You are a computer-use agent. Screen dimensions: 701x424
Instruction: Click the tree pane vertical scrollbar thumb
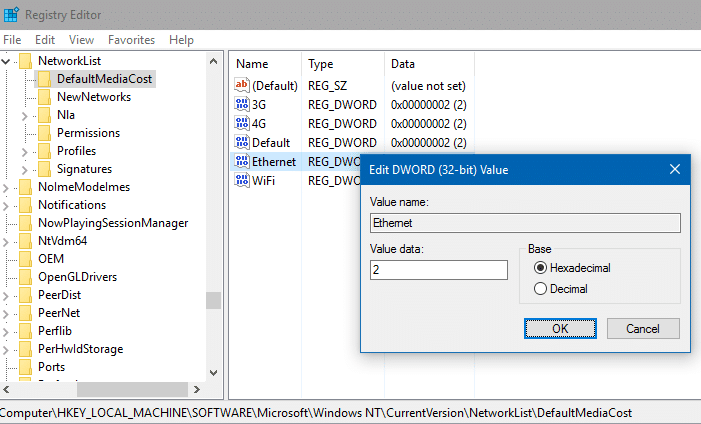pyautogui.click(x=213, y=301)
